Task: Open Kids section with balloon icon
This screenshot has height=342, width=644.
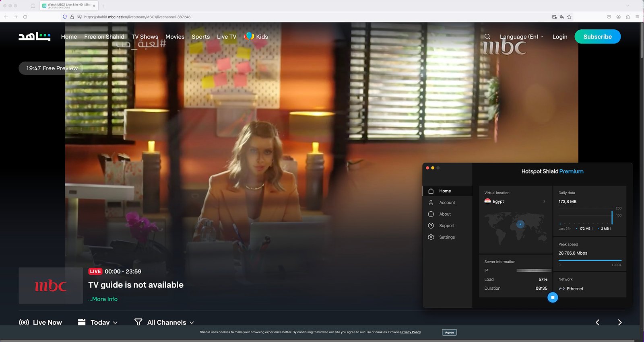Action: pos(256,37)
